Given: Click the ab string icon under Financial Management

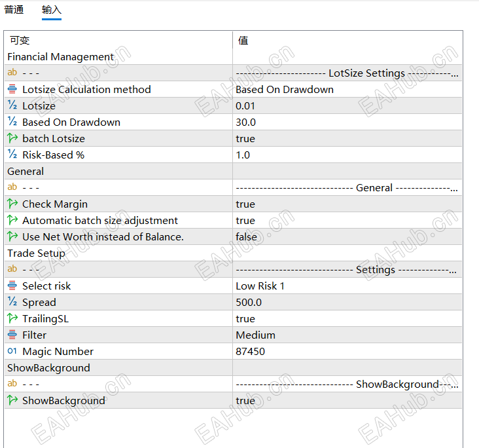Looking at the screenshot, I should (x=12, y=73).
